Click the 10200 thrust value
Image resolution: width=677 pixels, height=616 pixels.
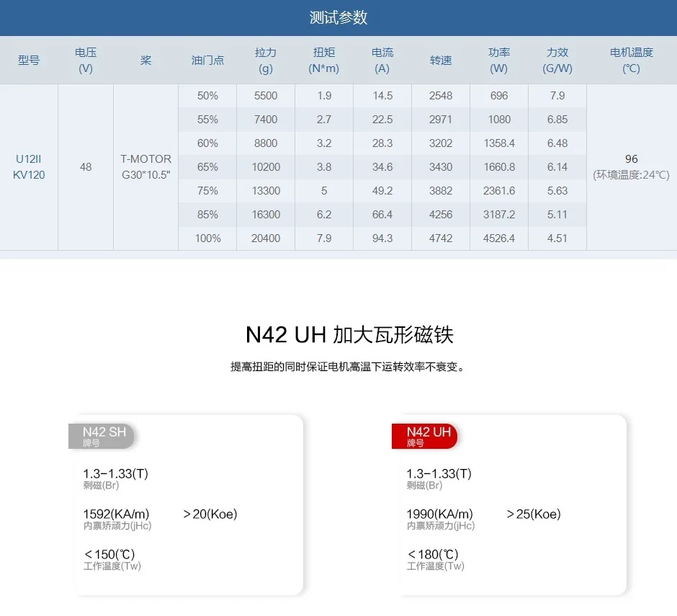(x=266, y=166)
